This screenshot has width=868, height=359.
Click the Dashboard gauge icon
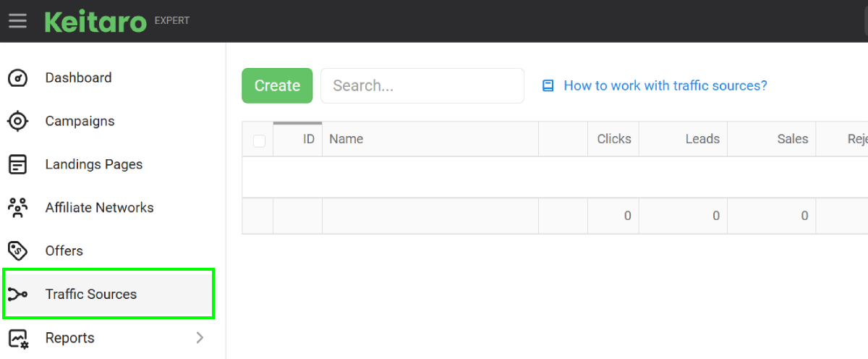click(17, 77)
